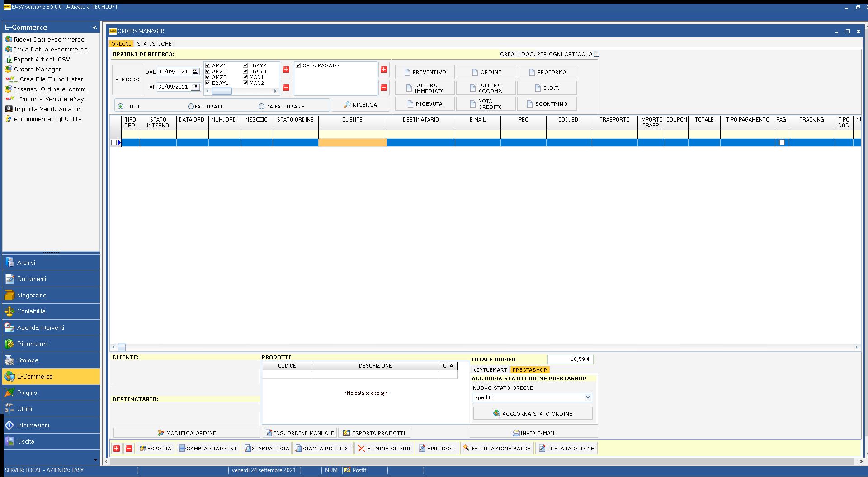868x477 pixels.
Task: Open the Riparazioni section
Action: [x=51, y=344]
